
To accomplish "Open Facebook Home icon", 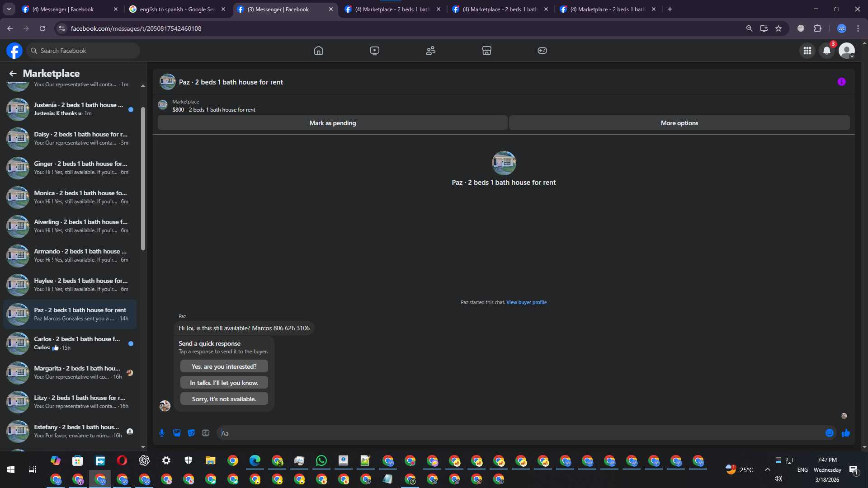I will (x=318, y=51).
